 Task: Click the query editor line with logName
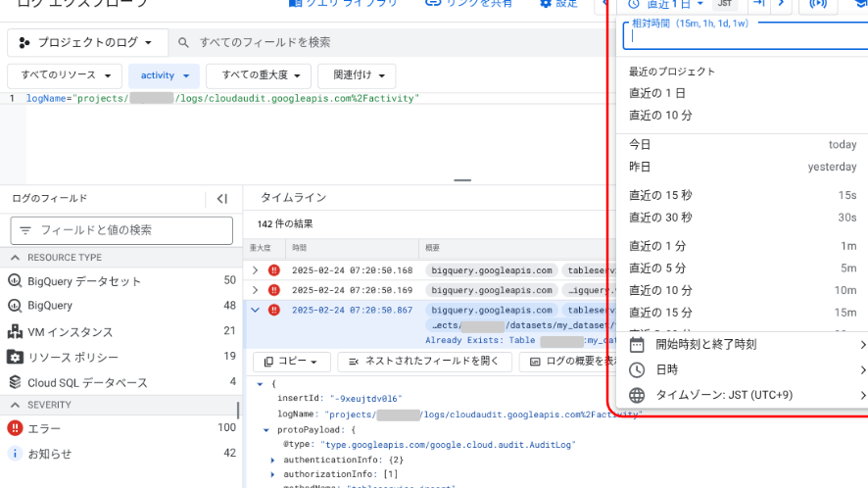[x=222, y=99]
